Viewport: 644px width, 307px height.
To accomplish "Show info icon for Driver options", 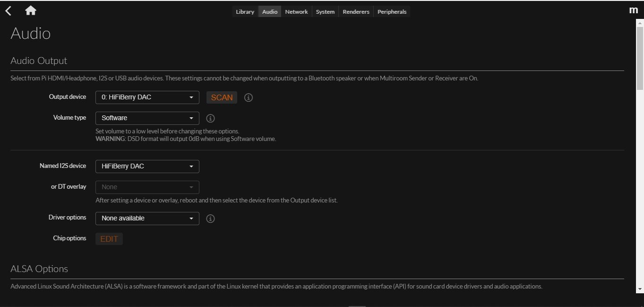I will tap(211, 219).
